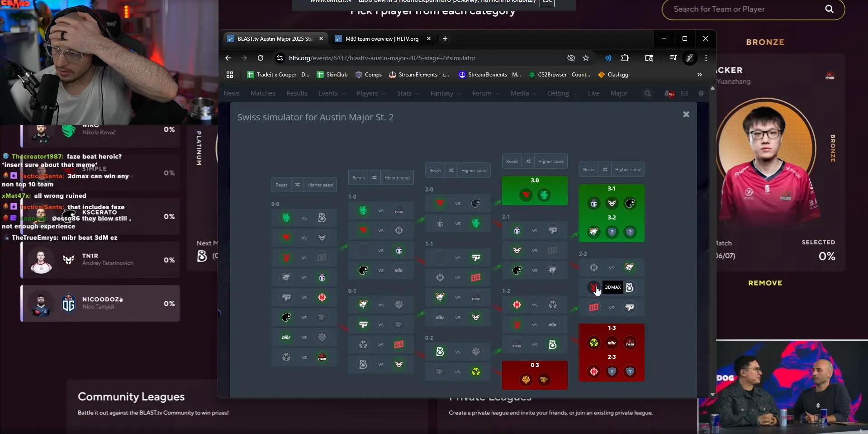Pick TYLOO in the 0-0 round matchup
This screenshot has width=868, height=434.
[322, 357]
